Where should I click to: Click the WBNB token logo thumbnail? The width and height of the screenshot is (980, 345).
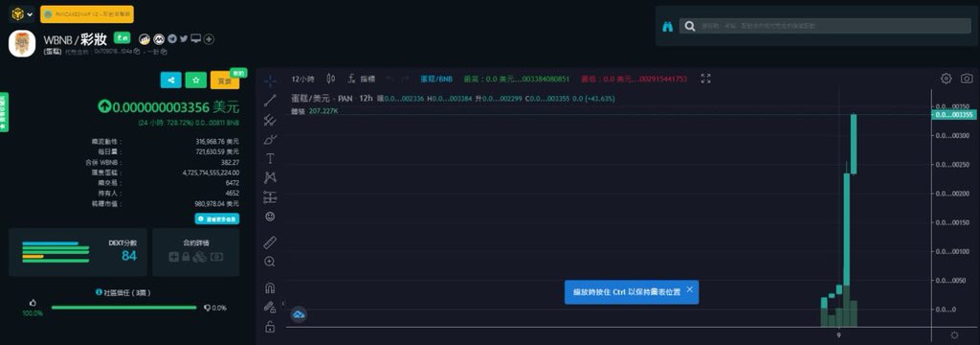tap(22, 43)
